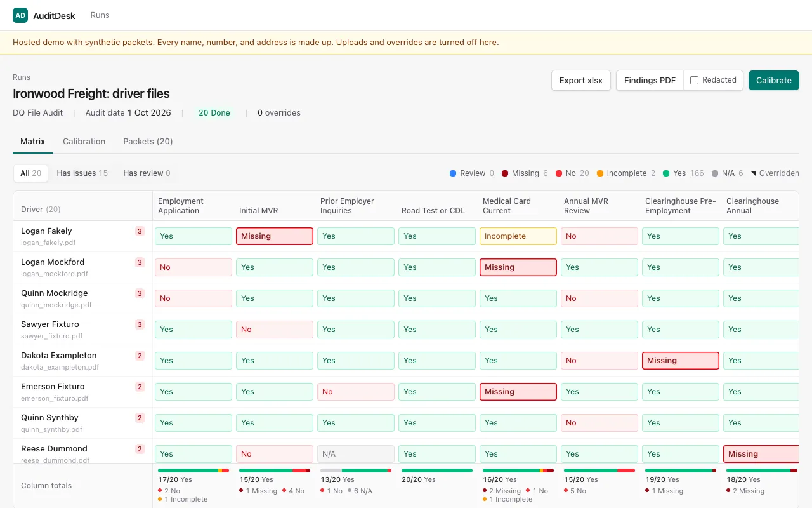Click the 0 overrides count
The height and width of the screenshot is (508, 812).
click(279, 113)
